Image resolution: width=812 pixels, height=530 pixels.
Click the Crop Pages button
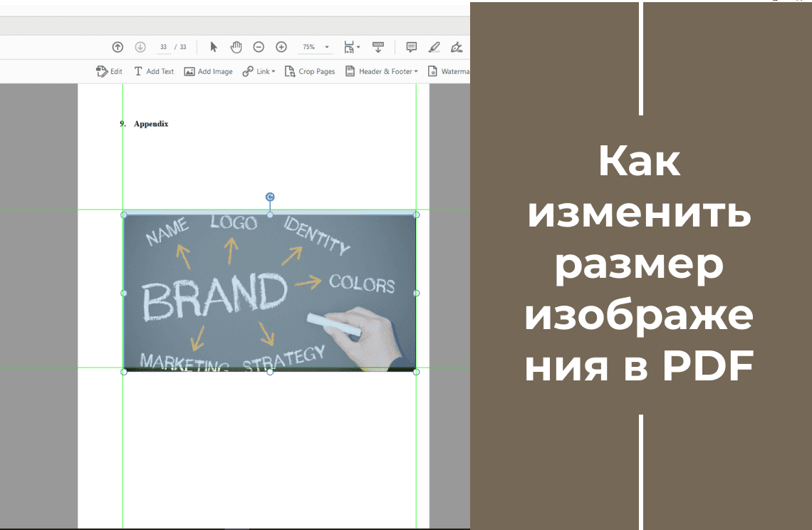click(x=310, y=71)
